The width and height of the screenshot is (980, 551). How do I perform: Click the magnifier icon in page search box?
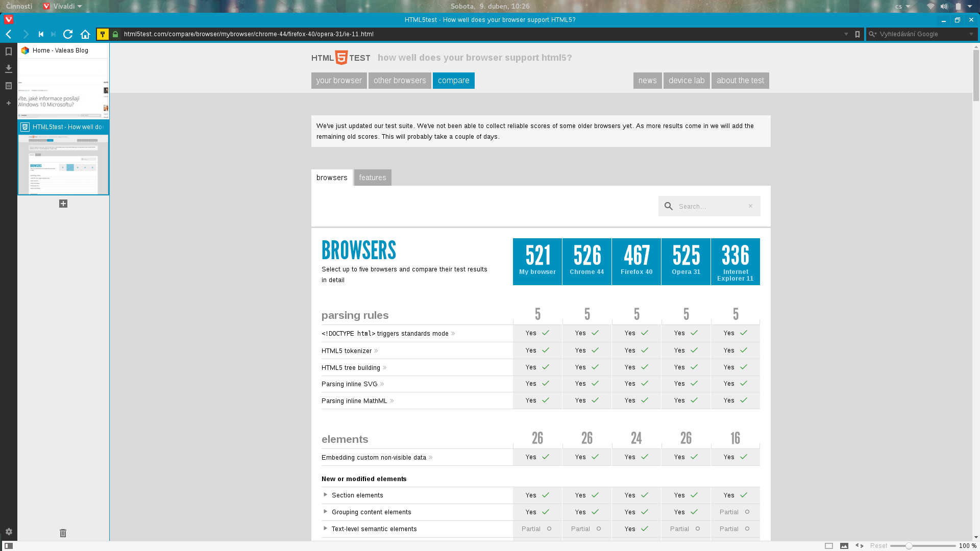tap(669, 206)
